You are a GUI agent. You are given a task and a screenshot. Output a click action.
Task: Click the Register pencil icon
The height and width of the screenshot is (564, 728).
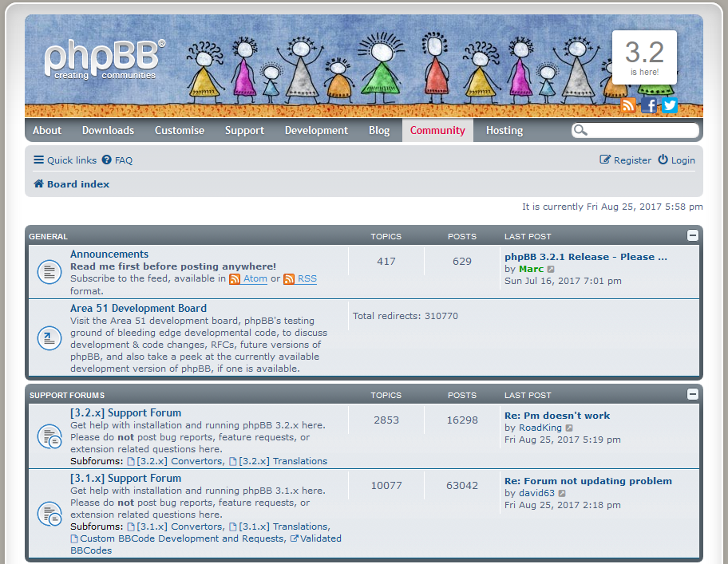click(x=605, y=160)
